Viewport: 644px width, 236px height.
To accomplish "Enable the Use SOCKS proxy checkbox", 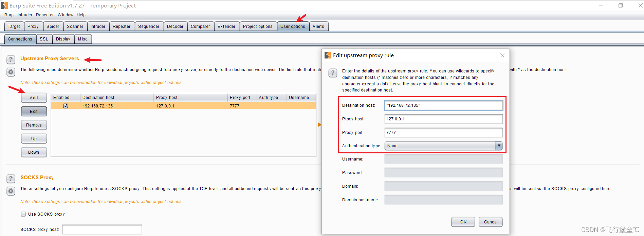I will click(x=23, y=214).
